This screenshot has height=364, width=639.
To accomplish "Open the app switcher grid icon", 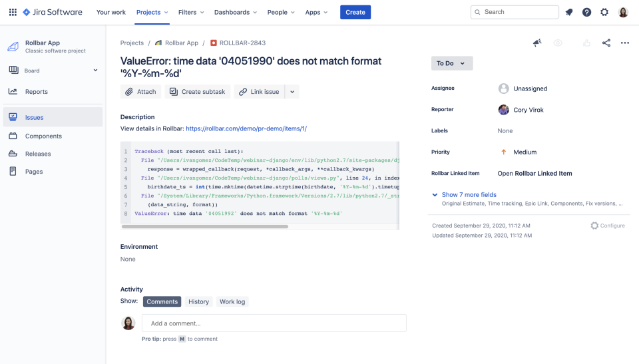I will tap(13, 12).
